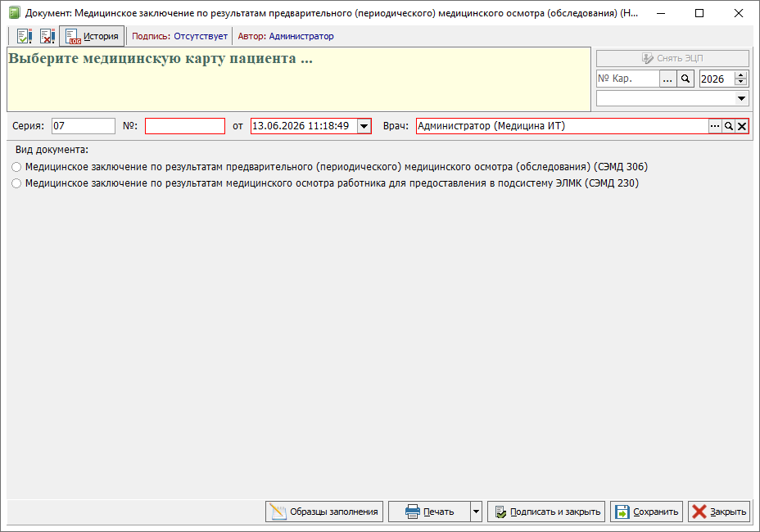Screen dimensions: 760x532
Task: Click the Закрыть button at bottom
Action: tap(719, 512)
